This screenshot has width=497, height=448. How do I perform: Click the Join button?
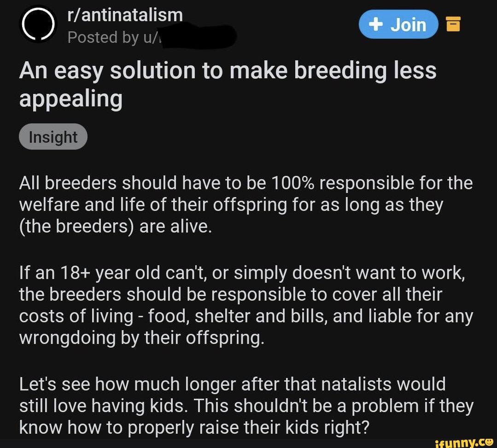coord(398,24)
